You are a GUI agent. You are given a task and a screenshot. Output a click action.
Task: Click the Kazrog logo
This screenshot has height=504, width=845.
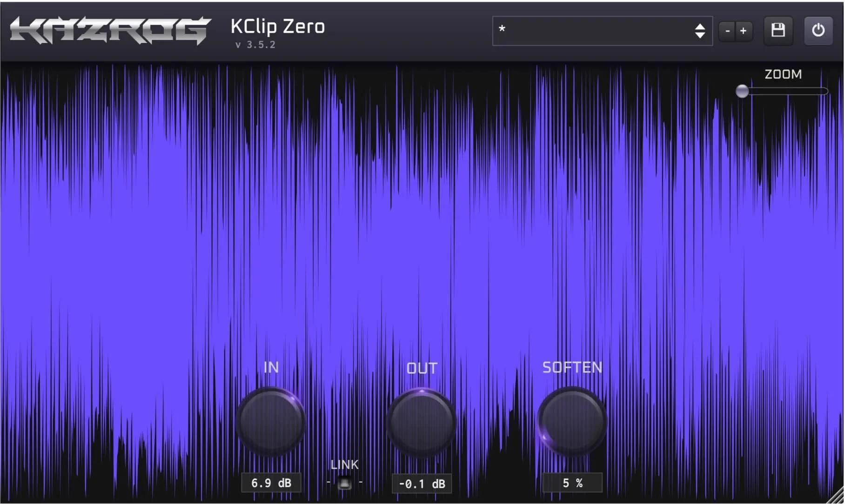pyautogui.click(x=111, y=30)
